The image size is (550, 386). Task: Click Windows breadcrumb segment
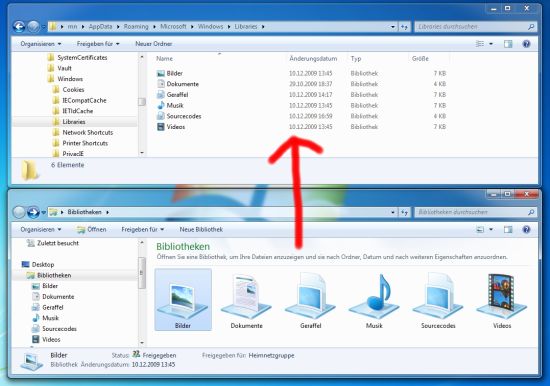(x=210, y=27)
